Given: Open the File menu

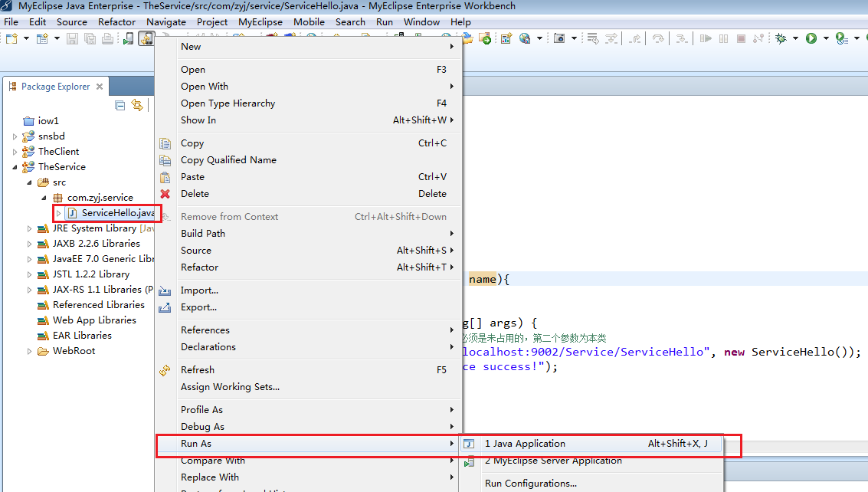Looking at the screenshot, I should tap(11, 22).
